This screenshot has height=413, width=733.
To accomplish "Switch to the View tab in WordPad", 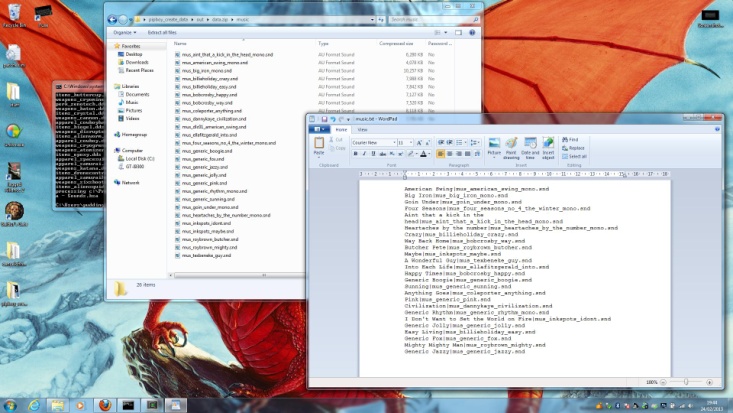I will [362, 130].
